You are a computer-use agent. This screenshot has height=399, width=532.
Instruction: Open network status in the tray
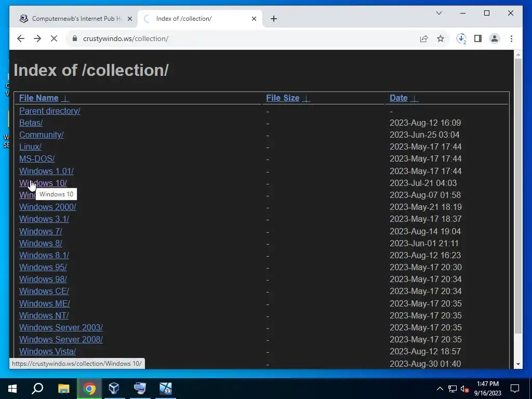pos(453,389)
